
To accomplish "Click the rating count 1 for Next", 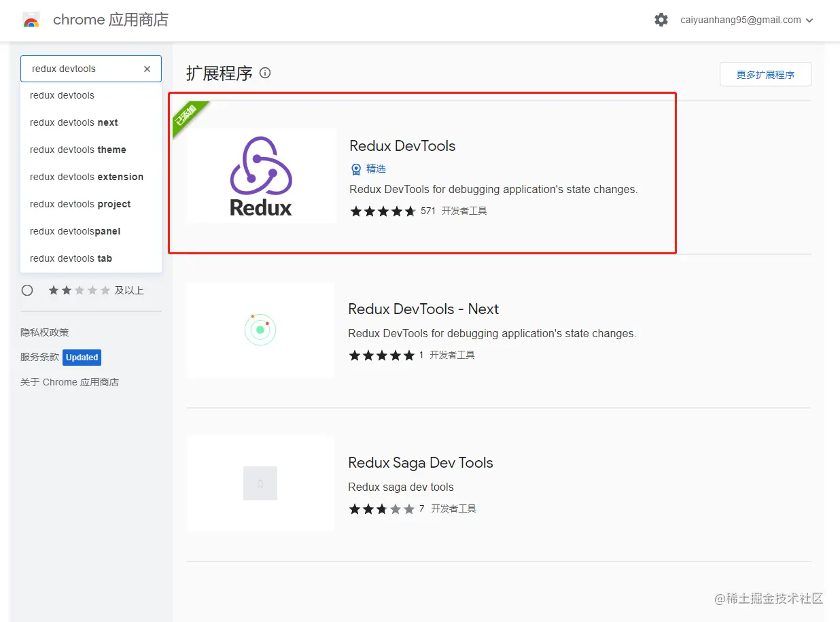I will (x=421, y=355).
